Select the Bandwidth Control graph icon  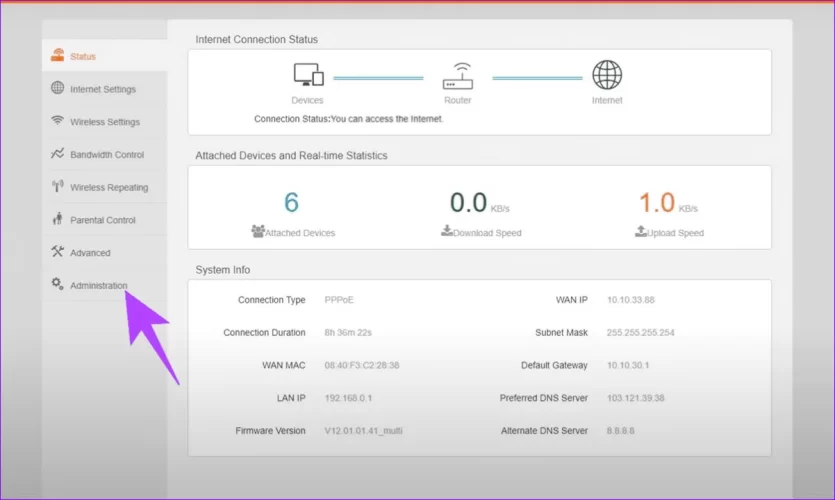[x=58, y=154]
